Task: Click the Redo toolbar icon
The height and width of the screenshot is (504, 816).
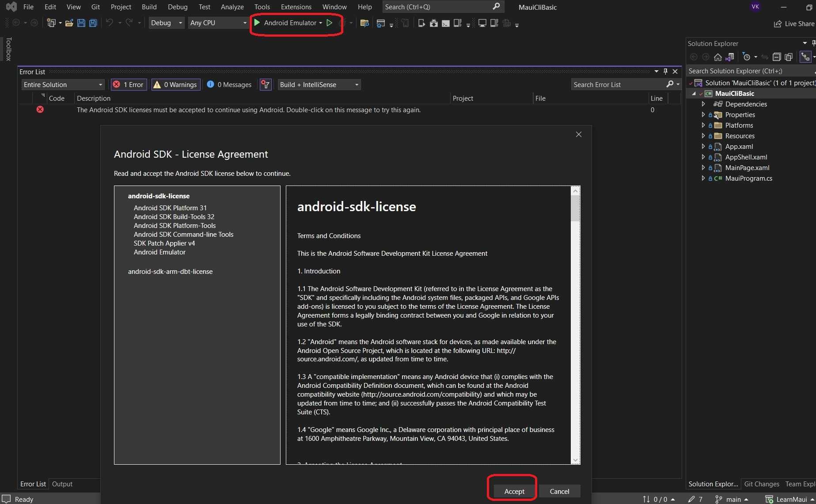Action: point(129,23)
